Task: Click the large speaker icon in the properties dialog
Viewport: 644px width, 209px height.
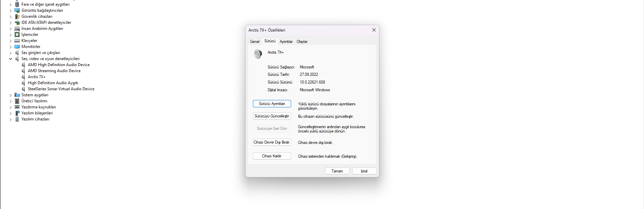Action: coord(258,54)
